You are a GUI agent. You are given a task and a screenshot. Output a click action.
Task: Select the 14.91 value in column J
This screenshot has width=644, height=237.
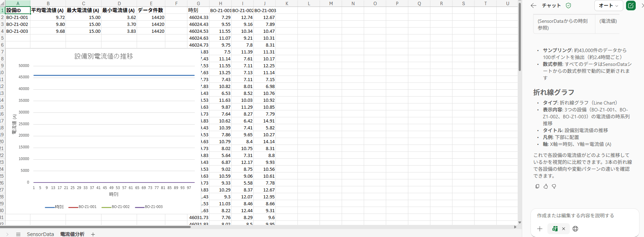265,121
